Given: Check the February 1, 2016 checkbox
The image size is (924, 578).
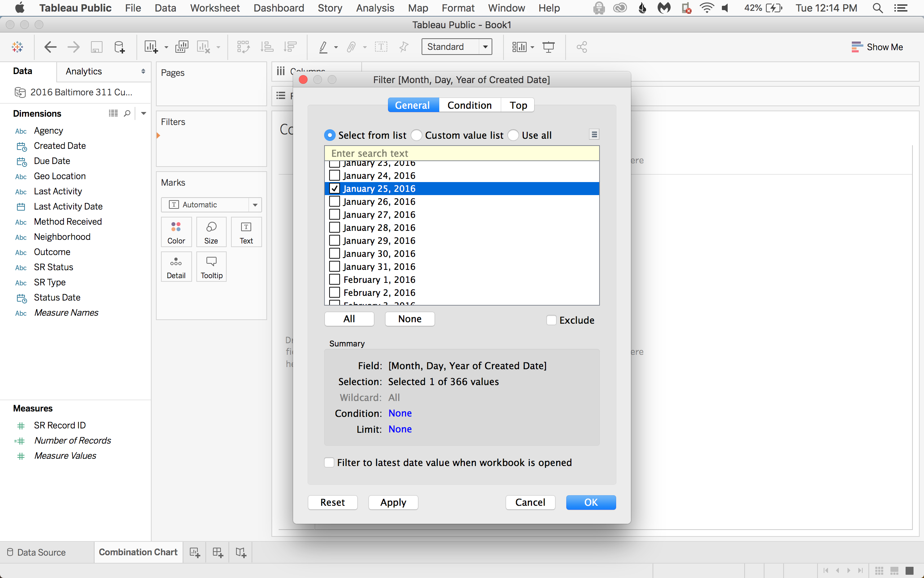Looking at the screenshot, I should 335,280.
